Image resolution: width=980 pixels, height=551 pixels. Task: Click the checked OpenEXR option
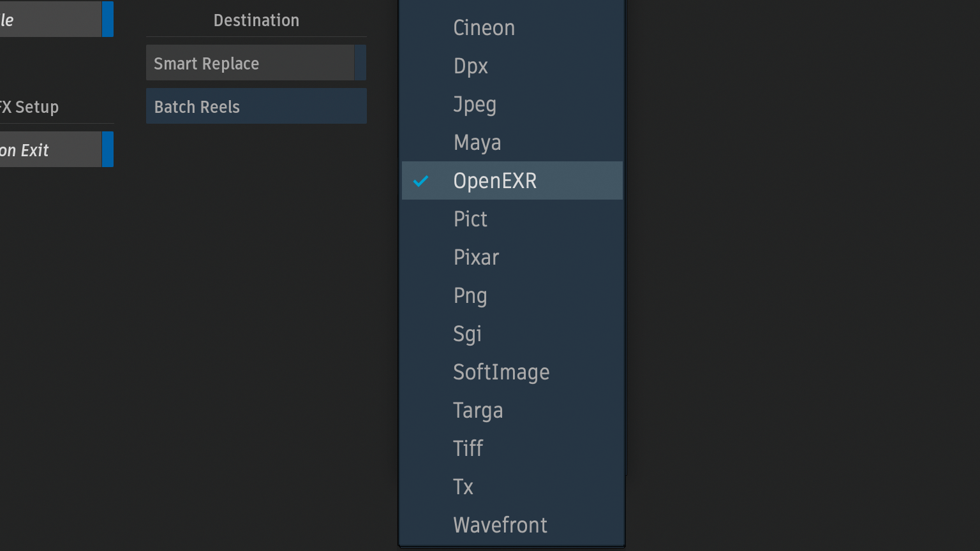click(x=495, y=181)
